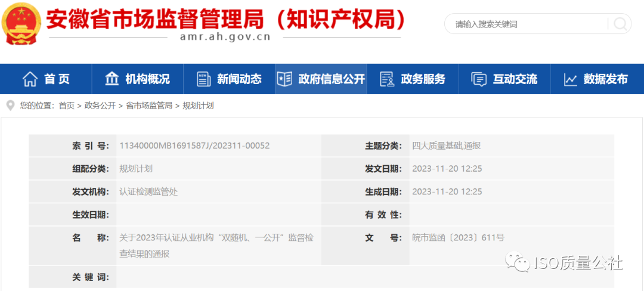Click the 发文日期 label
The image size is (644, 291).
click(x=383, y=169)
